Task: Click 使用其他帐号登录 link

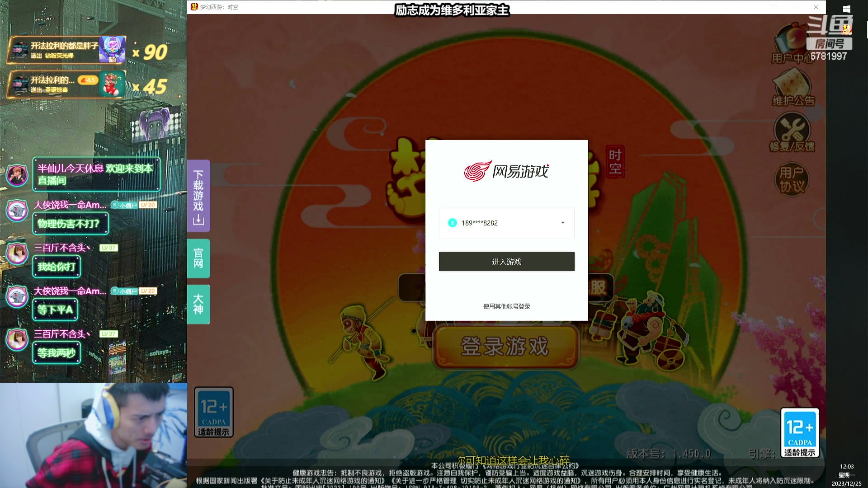Action: tap(506, 306)
